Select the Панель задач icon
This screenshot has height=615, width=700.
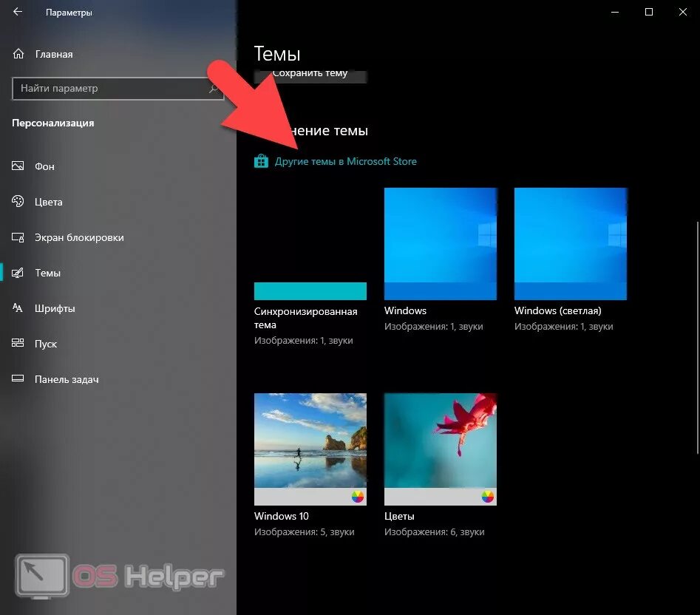(x=18, y=378)
